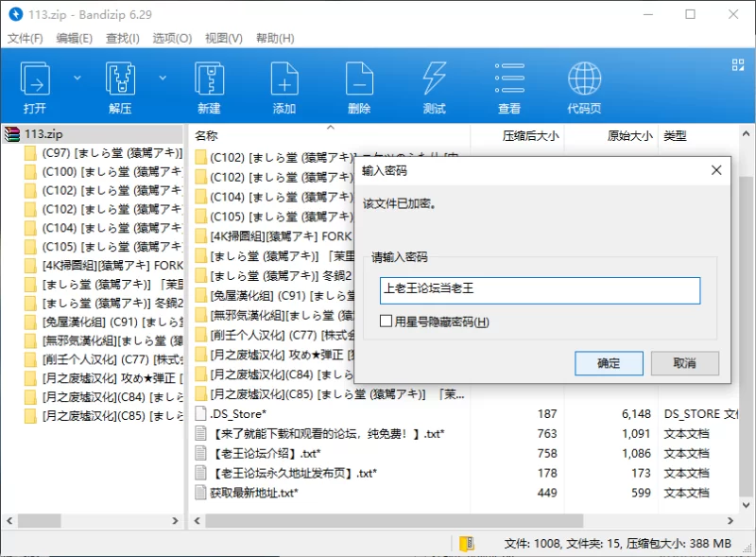The image size is (756, 557).
Task: Click the 取消 button in the password dialog
Action: click(685, 363)
